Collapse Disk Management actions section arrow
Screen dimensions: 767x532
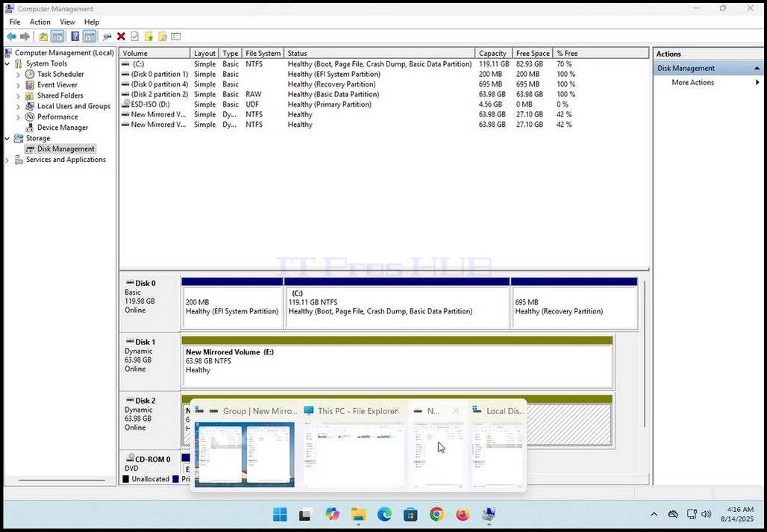click(x=757, y=69)
